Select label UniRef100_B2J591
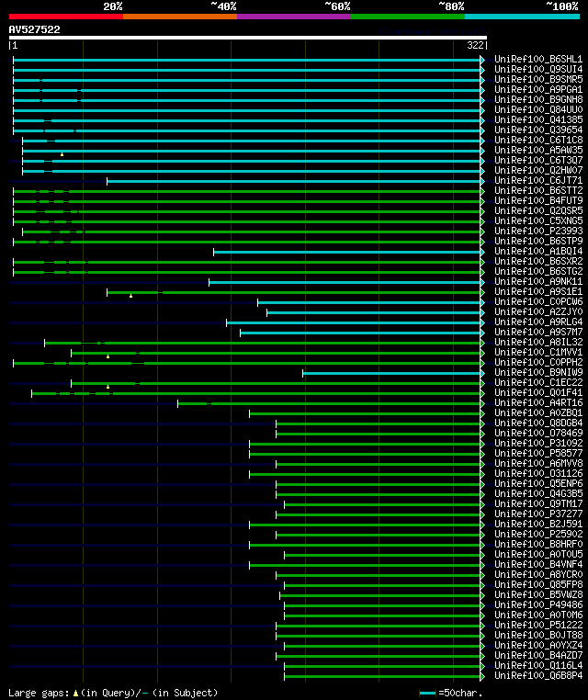588x700 pixels. click(x=538, y=525)
